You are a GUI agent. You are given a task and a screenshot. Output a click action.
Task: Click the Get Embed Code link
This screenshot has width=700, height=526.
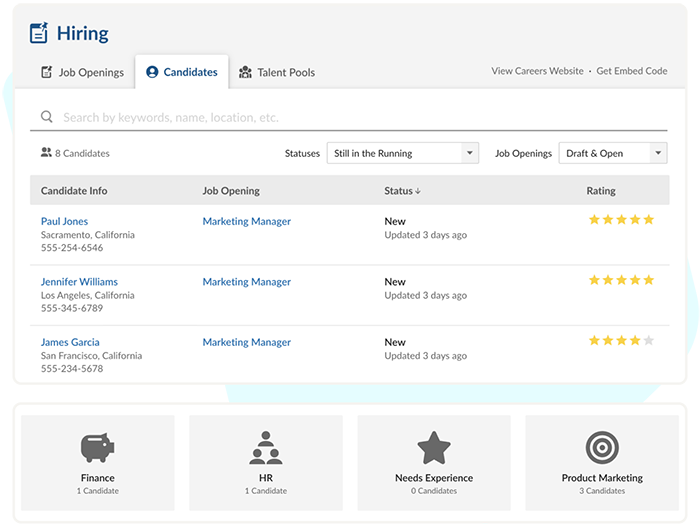click(632, 71)
